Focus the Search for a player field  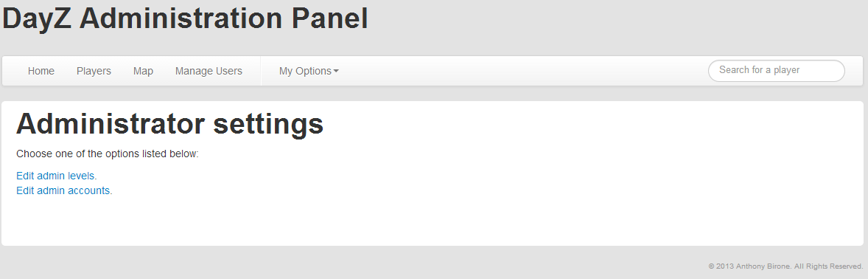coord(776,70)
